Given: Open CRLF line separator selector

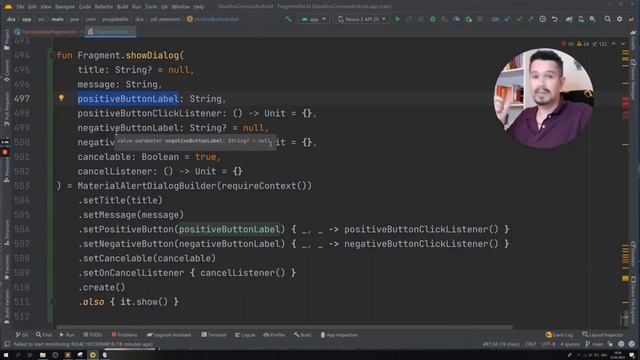Looking at the screenshot, I should 530,344.
